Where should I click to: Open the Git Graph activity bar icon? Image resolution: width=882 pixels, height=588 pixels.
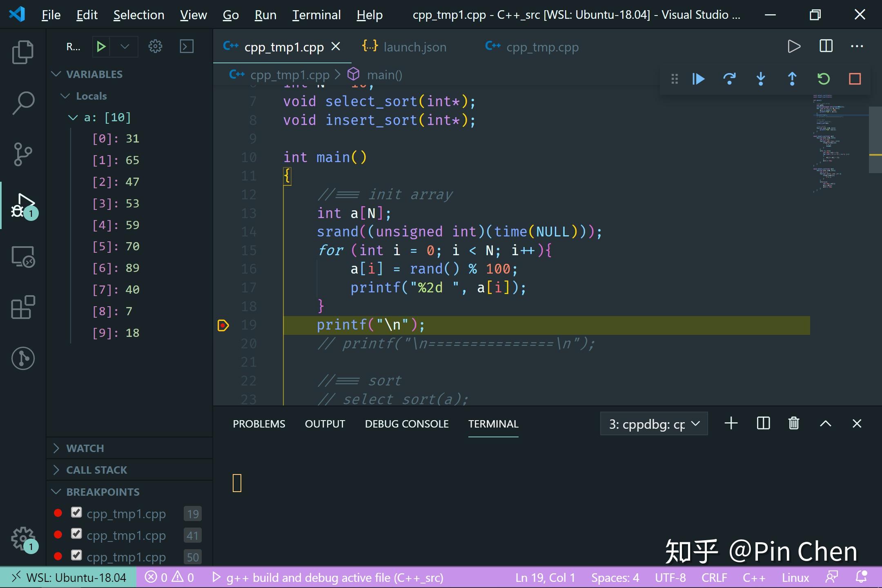click(23, 359)
